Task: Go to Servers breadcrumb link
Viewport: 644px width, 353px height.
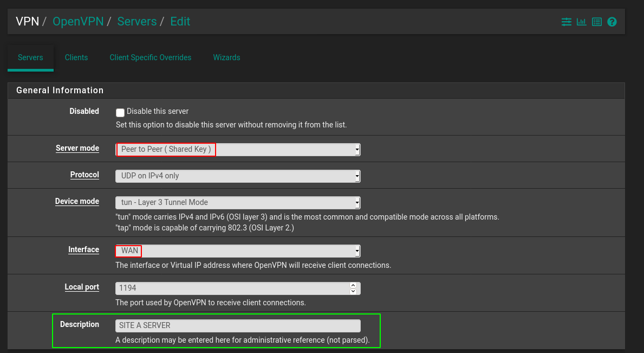Action: tap(137, 21)
